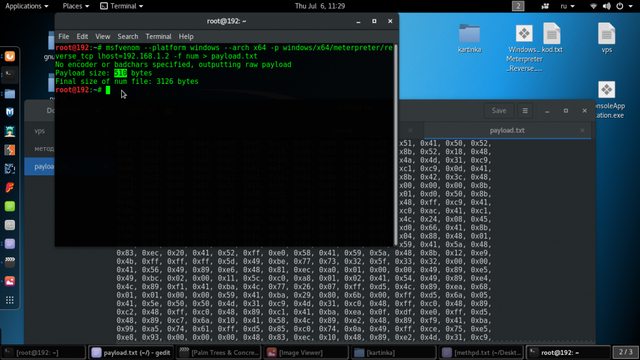
Task: Click the volume speaker icon
Action: 607,6
